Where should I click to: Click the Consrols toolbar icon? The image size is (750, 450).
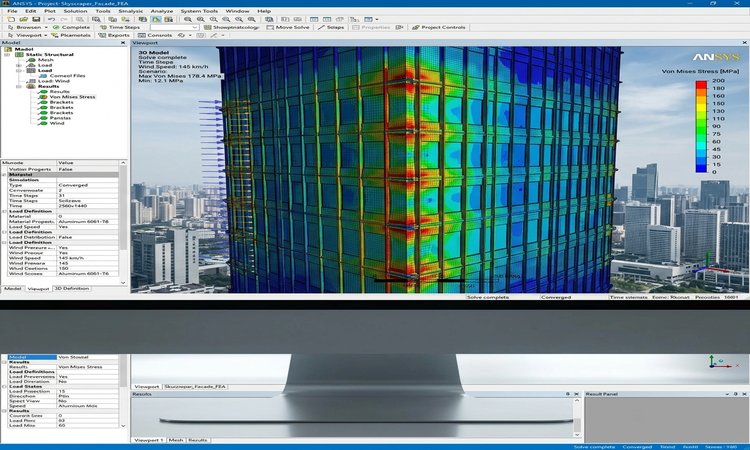pyautogui.click(x=142, y=35)
